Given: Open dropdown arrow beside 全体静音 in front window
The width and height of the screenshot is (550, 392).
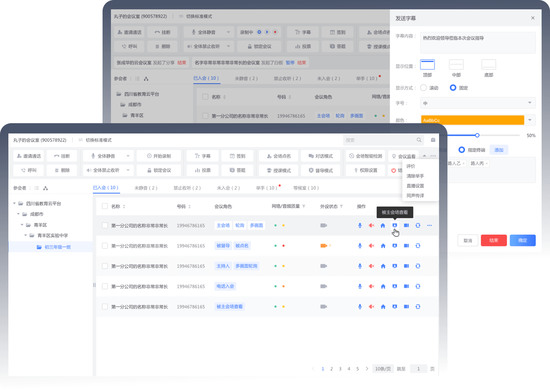Looking at the screenshot, I should (128, 156).
